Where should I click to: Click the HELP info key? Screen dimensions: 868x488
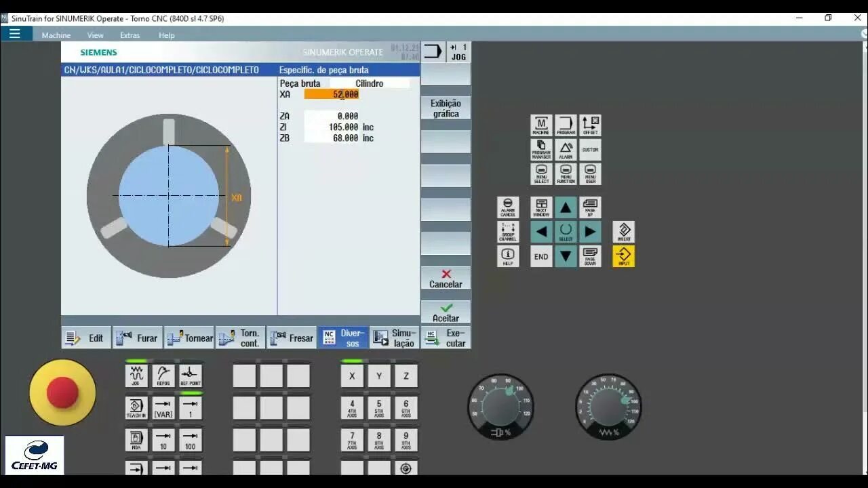508,256
